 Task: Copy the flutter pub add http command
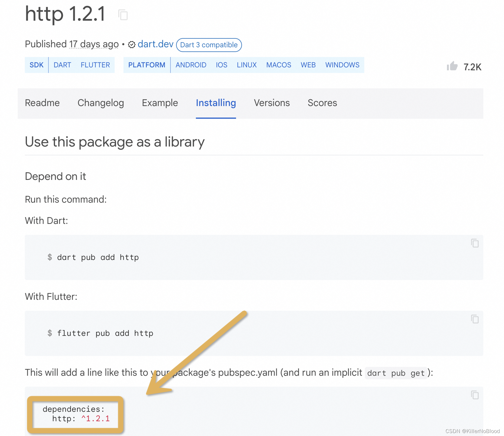[x=475, y=319]
